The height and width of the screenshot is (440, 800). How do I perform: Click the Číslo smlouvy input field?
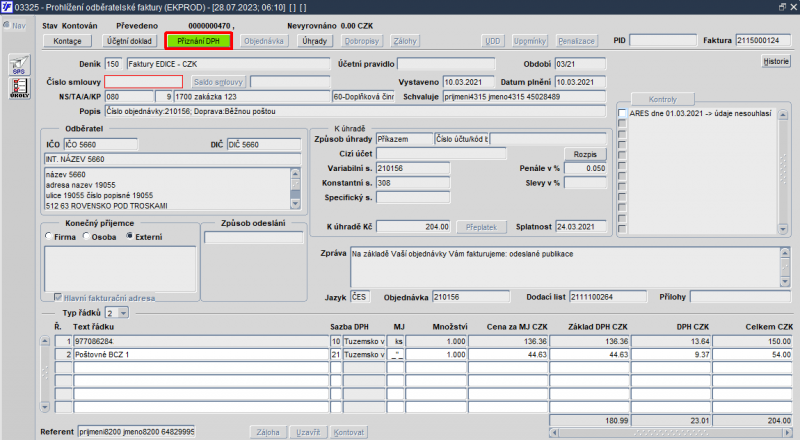coord(144,81)
